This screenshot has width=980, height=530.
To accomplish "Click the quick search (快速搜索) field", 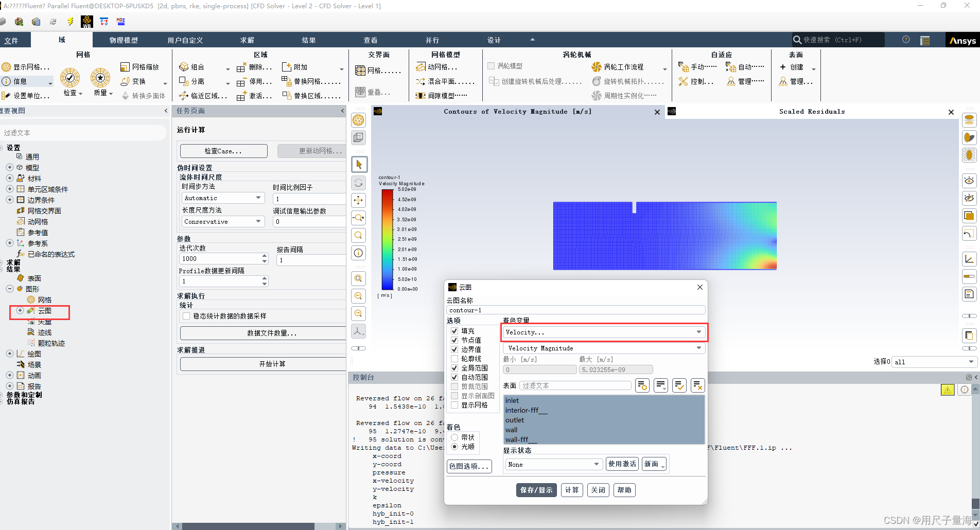I will click(x=838, y=40).
